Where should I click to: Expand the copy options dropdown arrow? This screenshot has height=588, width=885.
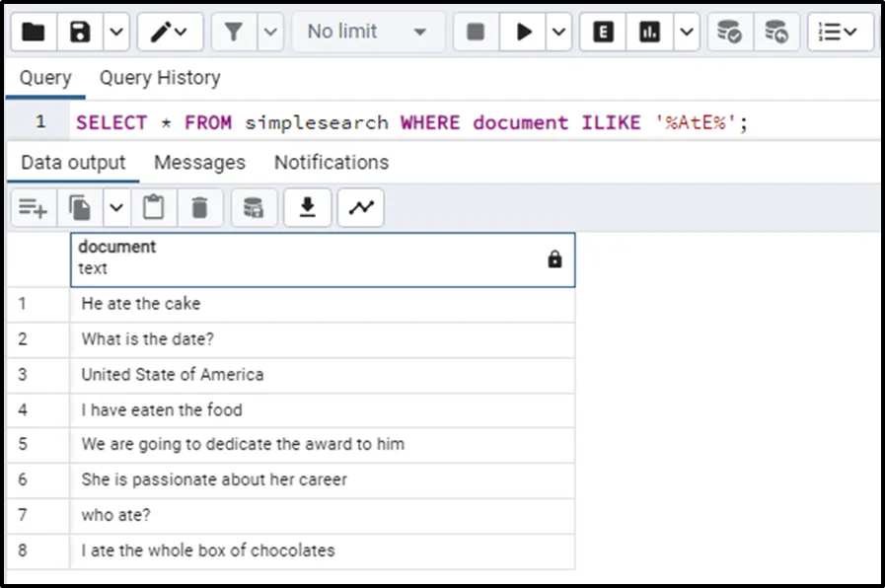point(116,207)
